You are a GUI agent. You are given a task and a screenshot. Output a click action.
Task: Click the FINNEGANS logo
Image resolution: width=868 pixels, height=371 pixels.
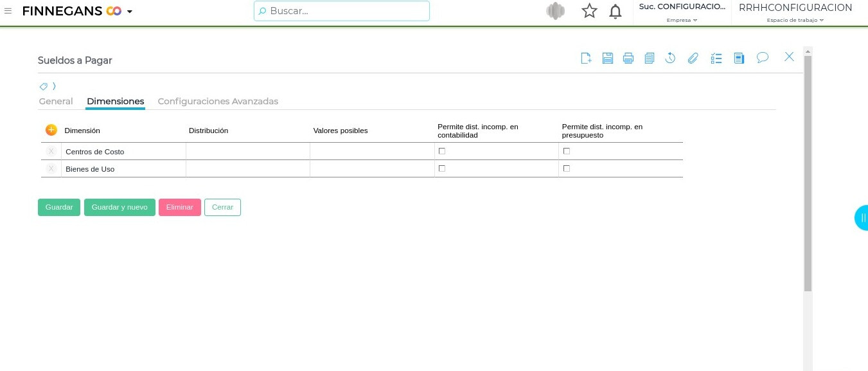[x=72, y=11]
